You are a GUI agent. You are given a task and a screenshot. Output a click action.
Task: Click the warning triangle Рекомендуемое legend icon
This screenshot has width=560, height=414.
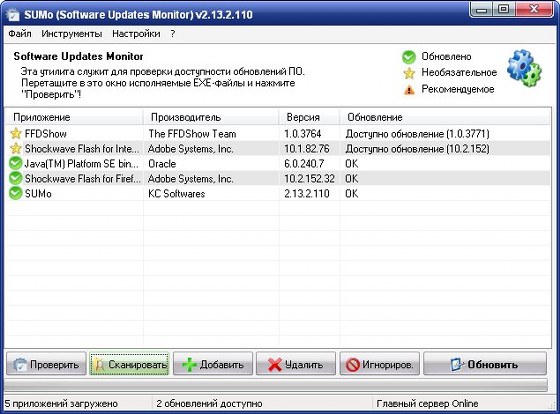coord(409,90)
